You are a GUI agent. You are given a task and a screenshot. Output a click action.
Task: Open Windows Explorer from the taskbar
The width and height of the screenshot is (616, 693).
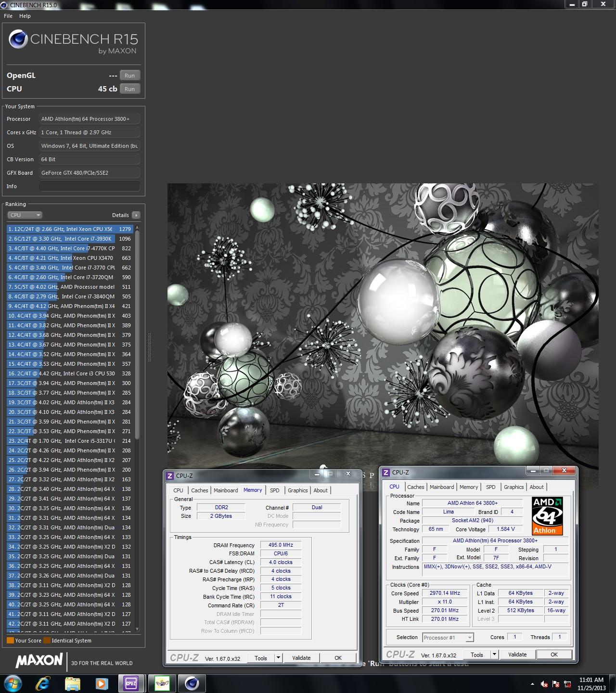(73, 683)
